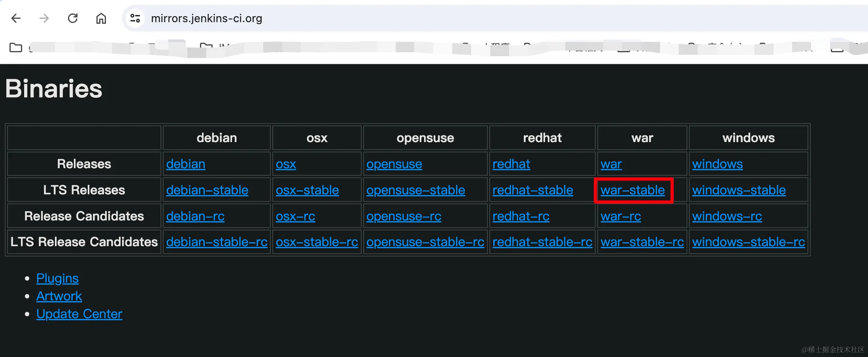Viewport: 868px width, 357px height.
Task: Click the war column header cell
Action: tap(642, 138)
